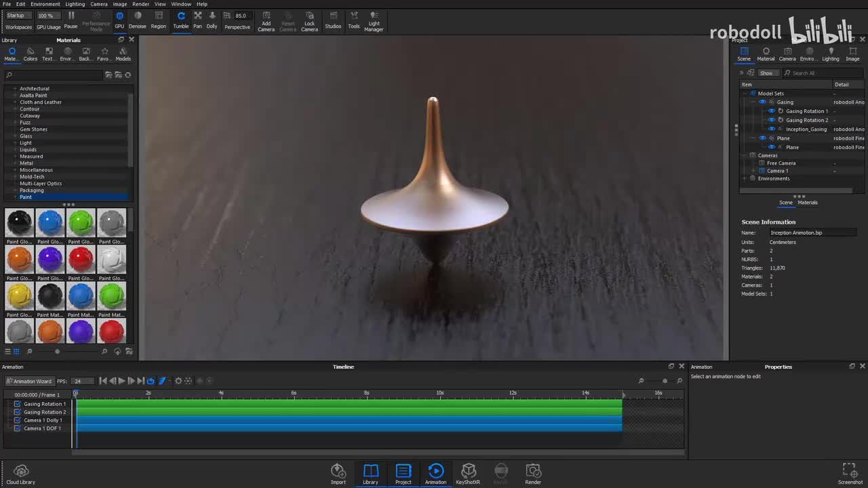Expand the Metal material category
This screenshot has height=488, width=868.
(x=14, y=163)
